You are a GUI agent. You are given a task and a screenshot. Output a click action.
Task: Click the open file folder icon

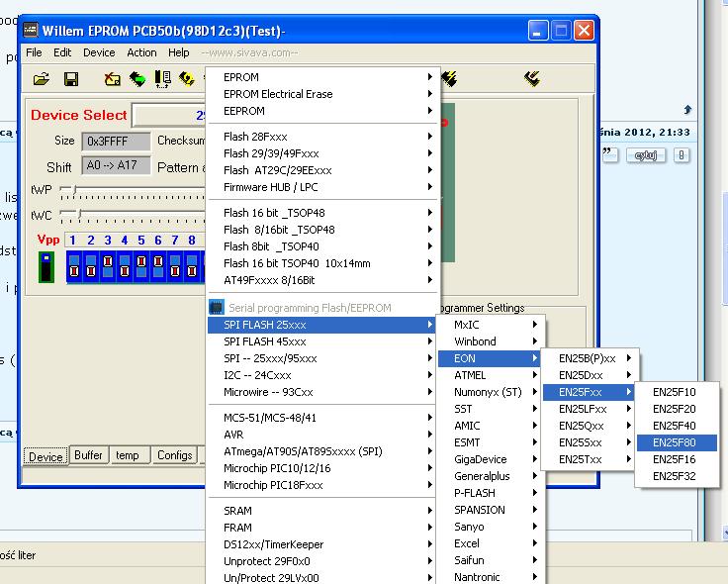[x=42, y=79]
